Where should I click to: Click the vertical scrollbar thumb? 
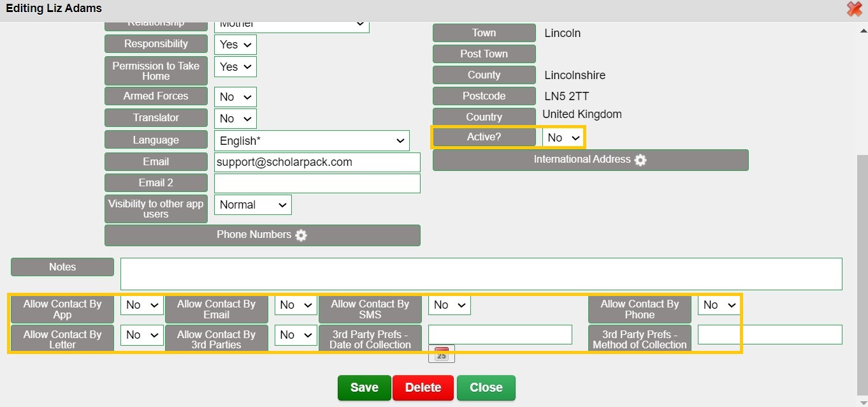pos(863,274)
